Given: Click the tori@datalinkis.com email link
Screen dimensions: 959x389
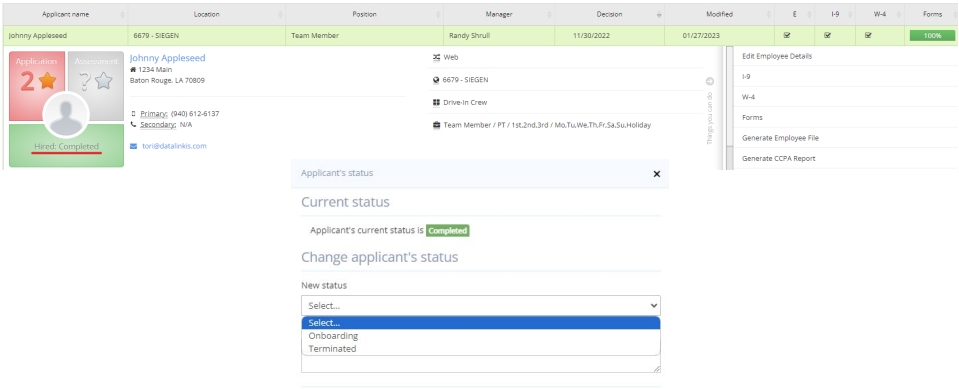Looking at the screenshot, I should click(x=174, y=146).
